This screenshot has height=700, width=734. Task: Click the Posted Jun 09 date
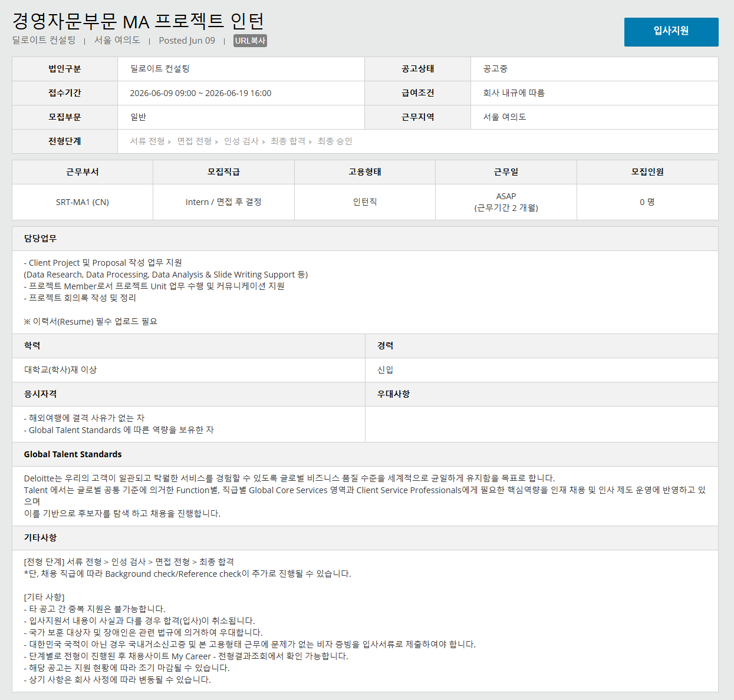pos(187,41)
